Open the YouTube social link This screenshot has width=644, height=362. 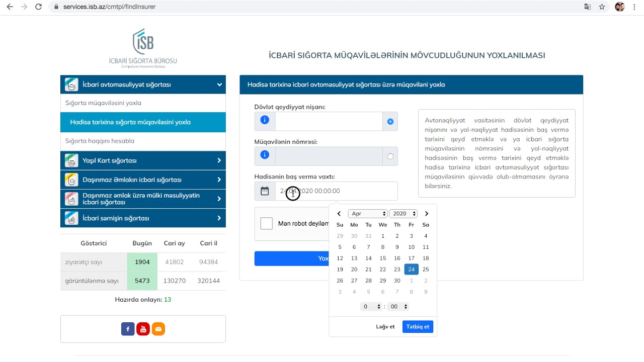pyautogui.click(x=143, y=329)
